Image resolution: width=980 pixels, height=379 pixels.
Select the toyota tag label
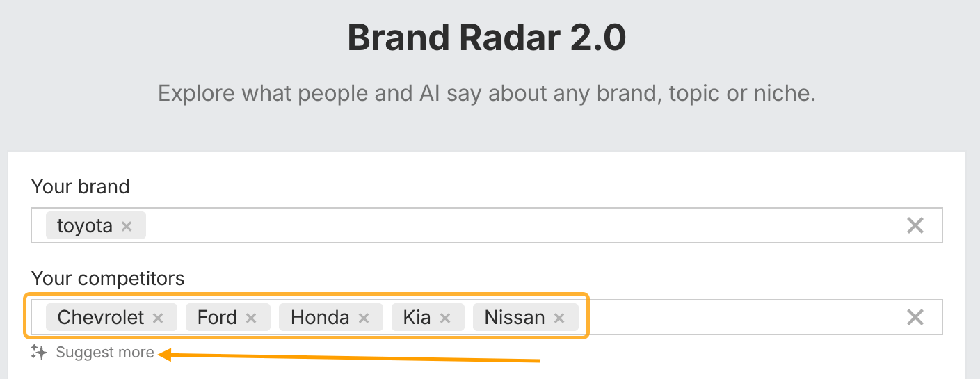tap(85, 226)
